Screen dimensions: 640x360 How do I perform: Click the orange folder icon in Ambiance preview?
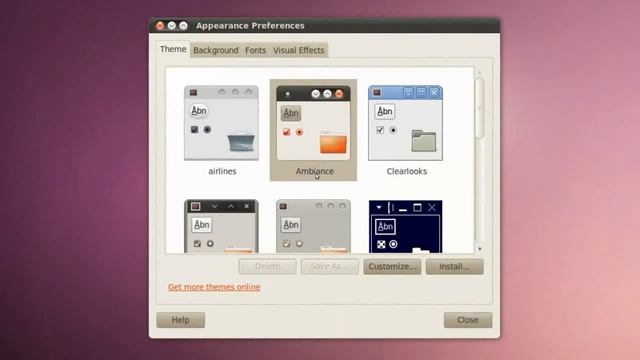pyautogui.click(x=333, y=142)
